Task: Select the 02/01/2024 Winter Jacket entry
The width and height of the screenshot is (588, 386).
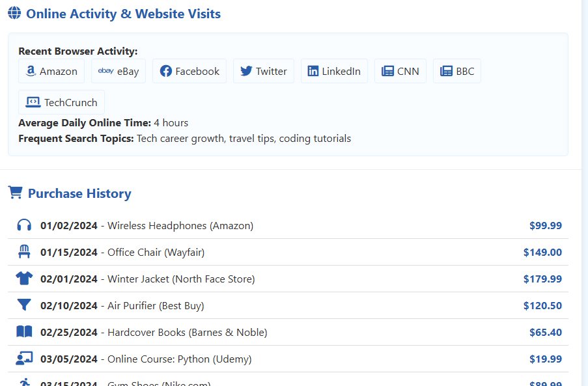Action: point(288,279)
